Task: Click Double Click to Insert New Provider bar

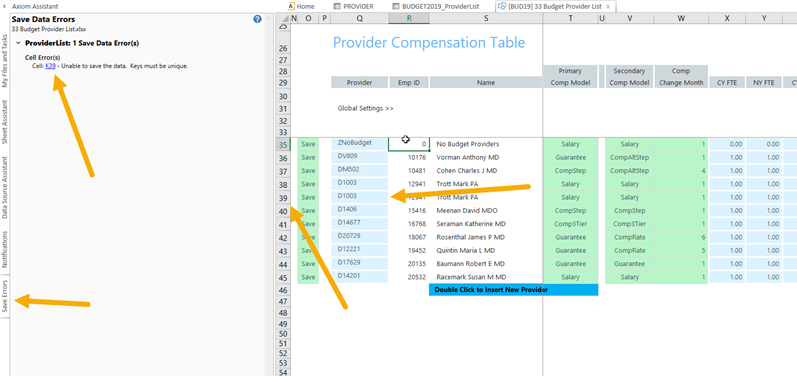Action: (x=513, y=290)
